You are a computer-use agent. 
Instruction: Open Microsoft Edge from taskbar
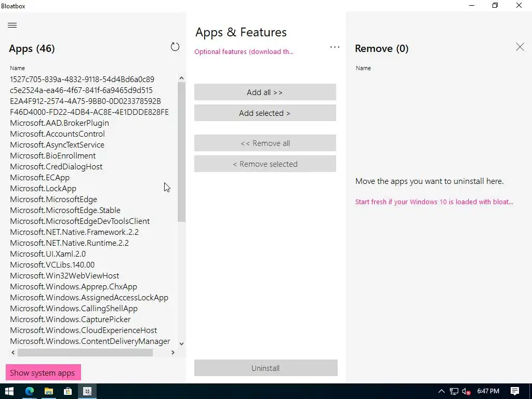coord(30,391)
